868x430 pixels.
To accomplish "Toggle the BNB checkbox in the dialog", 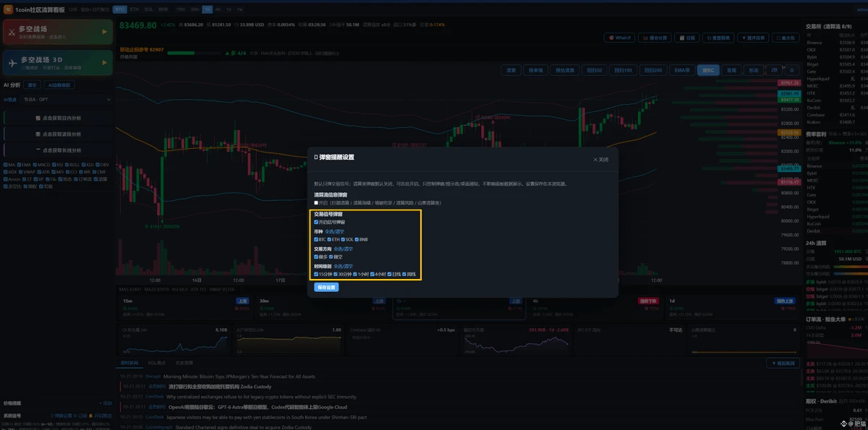I will point(357,239).
